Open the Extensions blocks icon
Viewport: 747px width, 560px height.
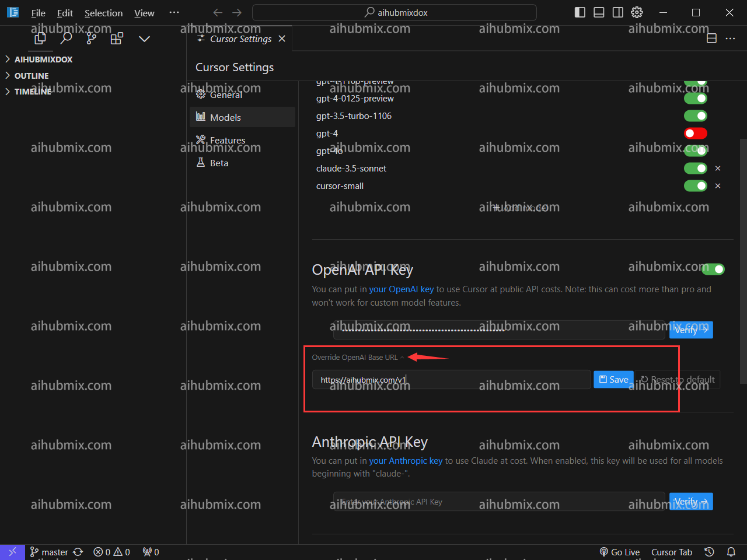(117, 38)
